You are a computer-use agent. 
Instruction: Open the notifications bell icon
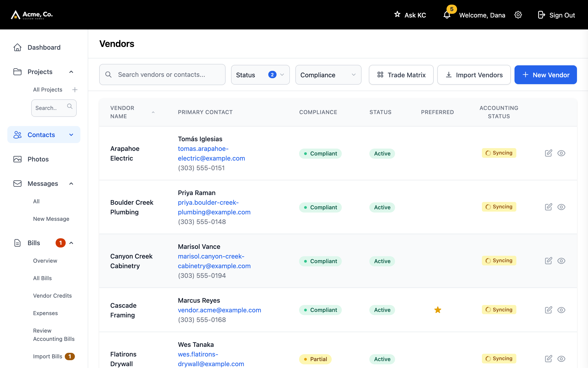coord(447,15)
